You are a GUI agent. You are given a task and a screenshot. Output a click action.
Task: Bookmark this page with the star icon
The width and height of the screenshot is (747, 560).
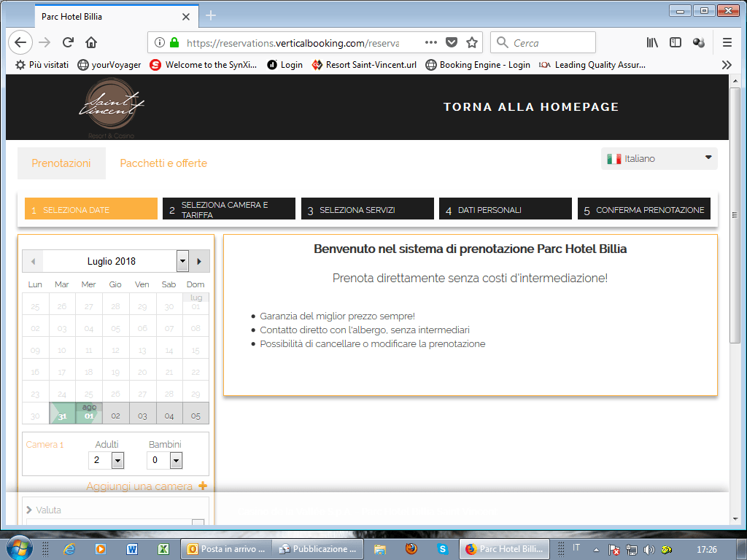point(472,42)
